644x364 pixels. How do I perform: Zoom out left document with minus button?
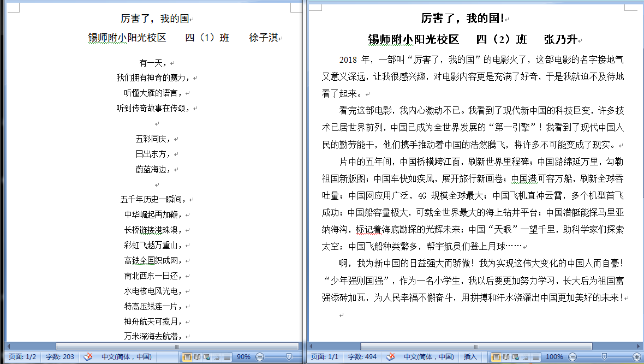click(260, 356)
